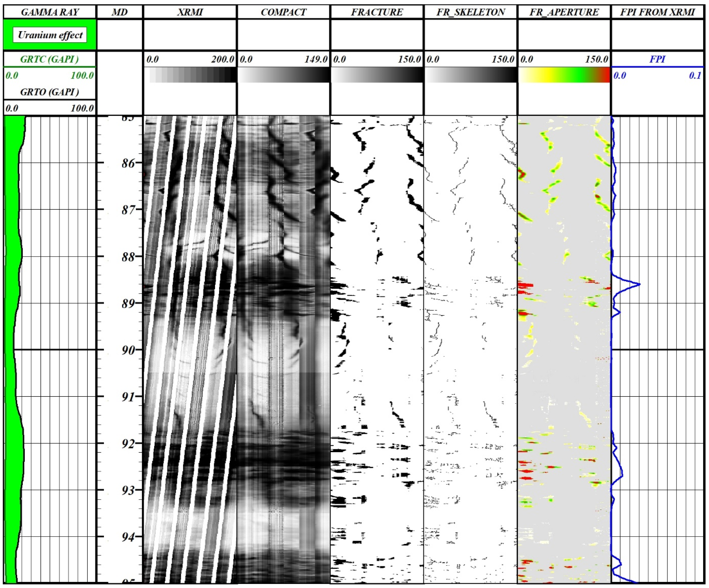The width and height of the screenshot is (709, 588).
Task: Click the XRMI grayscale color bar
Action: coord(192,75)
